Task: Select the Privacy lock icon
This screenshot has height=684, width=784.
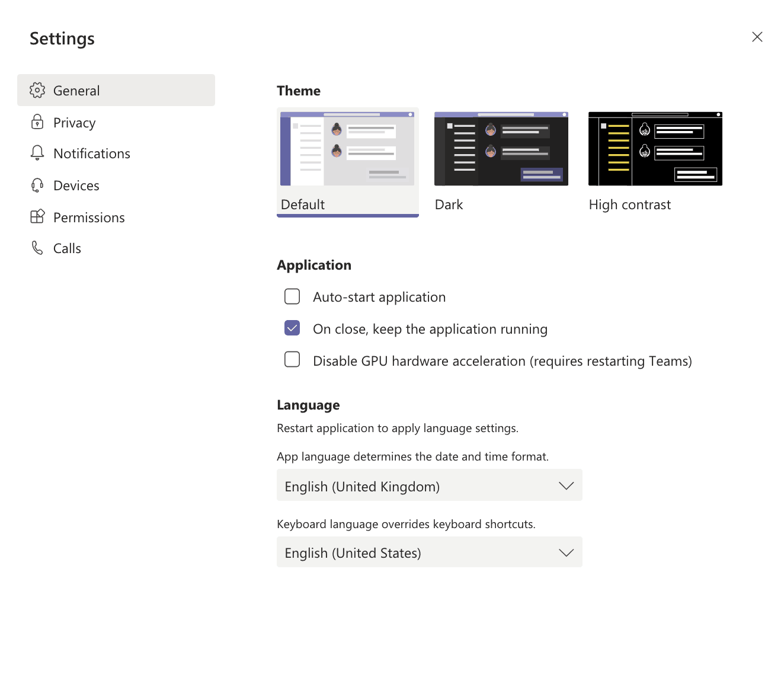Action: [x=37, y=122]
